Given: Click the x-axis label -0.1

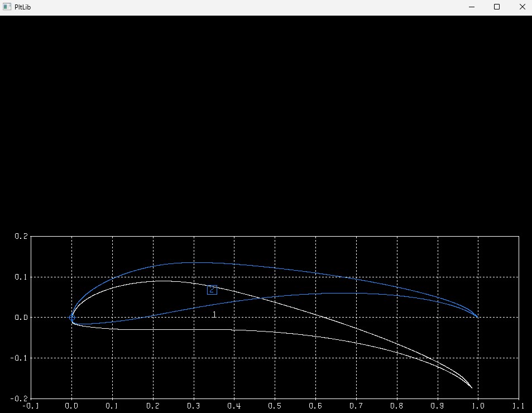Looking at the screenshot, I should point(31,406).
